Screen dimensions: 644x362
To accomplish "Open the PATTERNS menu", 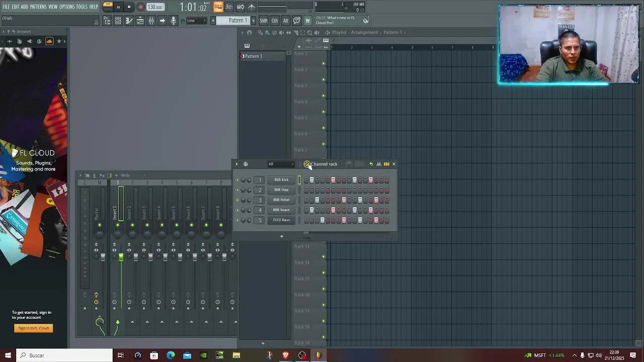I will (x=38, y=7).
